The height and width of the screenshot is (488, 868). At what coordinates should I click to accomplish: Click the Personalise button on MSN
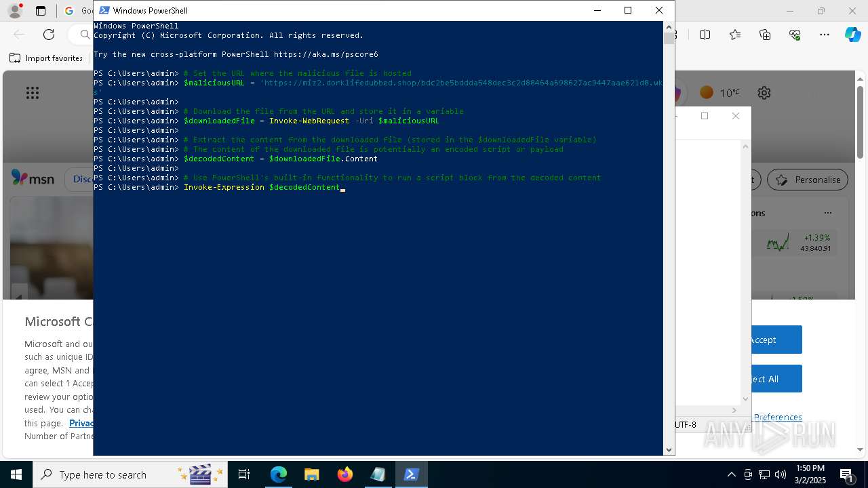click(808, 180)
